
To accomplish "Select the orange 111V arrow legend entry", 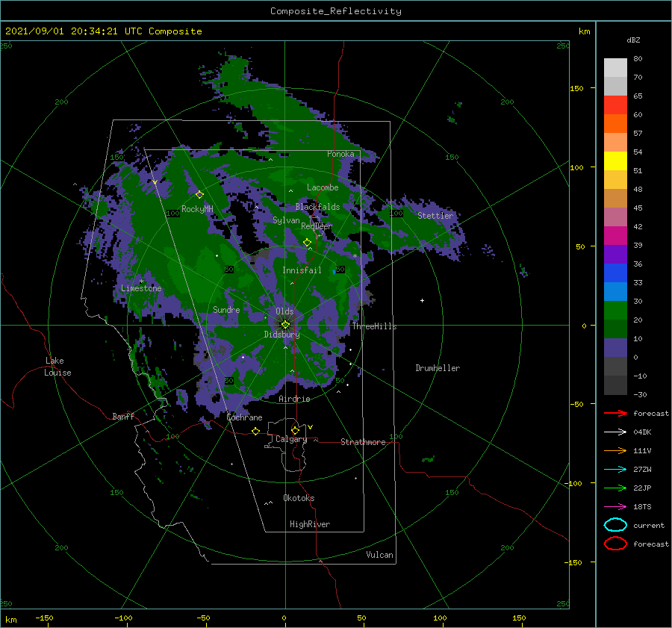I will [615, 450].
